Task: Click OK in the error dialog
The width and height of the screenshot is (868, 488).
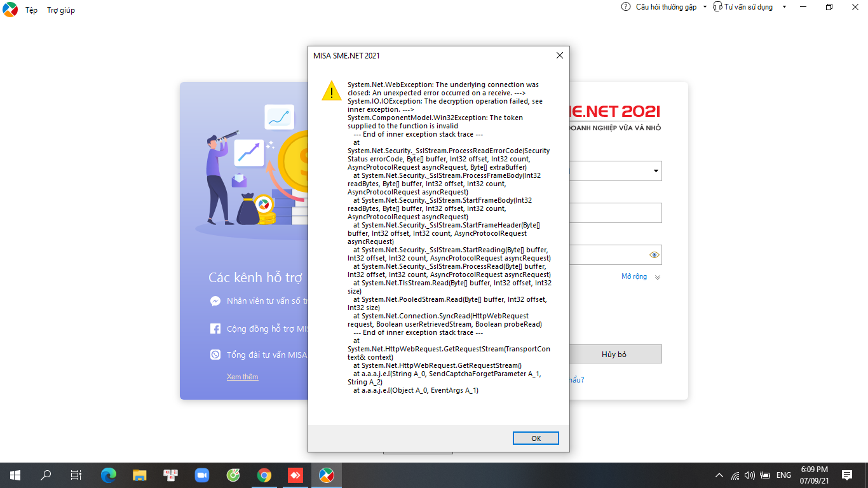Action: tap(536, 438)
